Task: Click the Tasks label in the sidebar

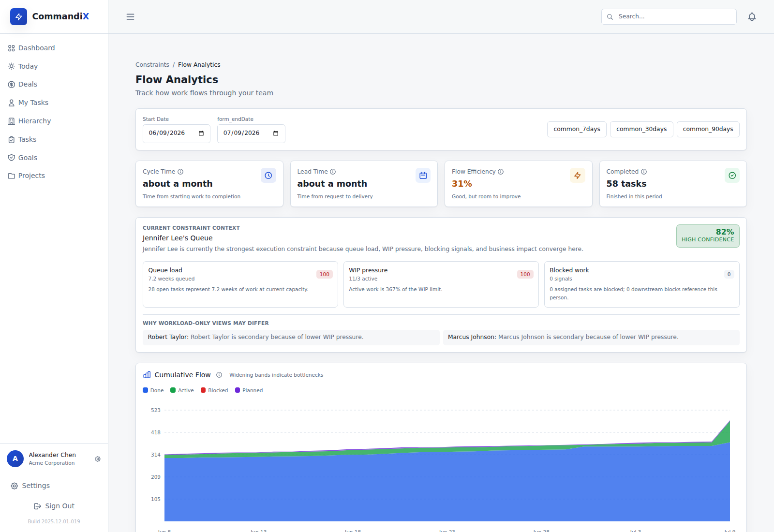Action: pyautogui.click(x=27, y=139)
